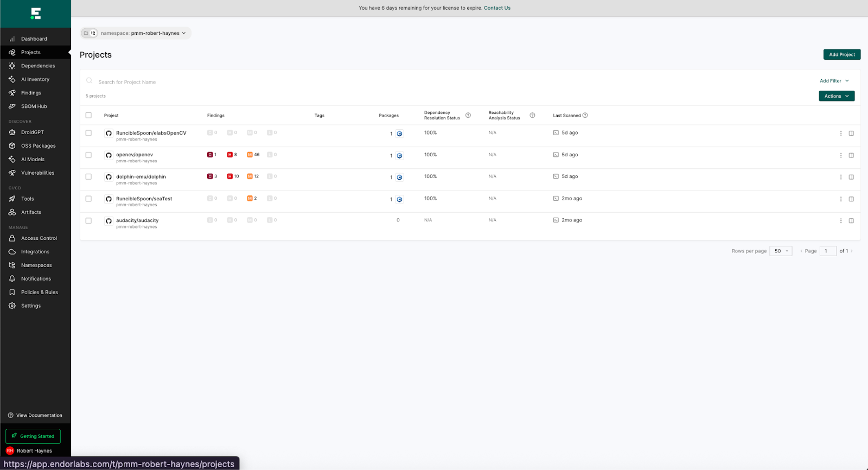Check the RuncibleSpoon/elabsOpenCV row checkbox
The height and width of the screenshot is (470, 868).
88,133
